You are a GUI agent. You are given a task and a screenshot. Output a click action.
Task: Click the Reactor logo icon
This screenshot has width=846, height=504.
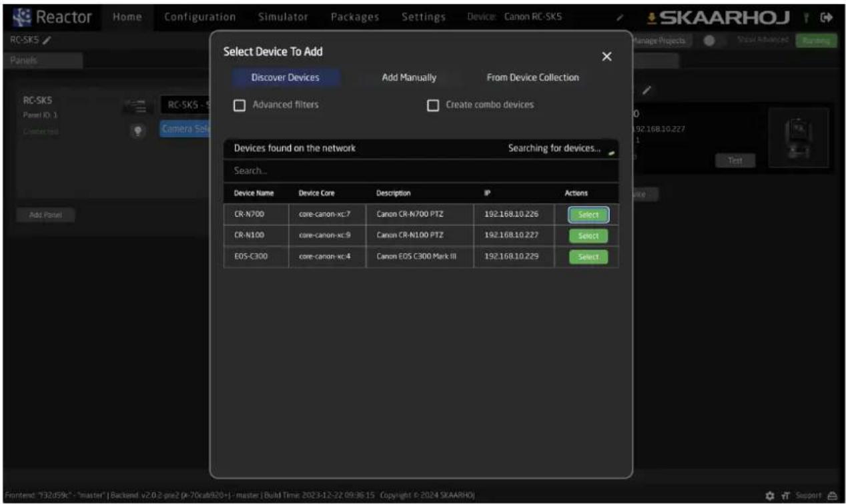[x=21, y=16]
